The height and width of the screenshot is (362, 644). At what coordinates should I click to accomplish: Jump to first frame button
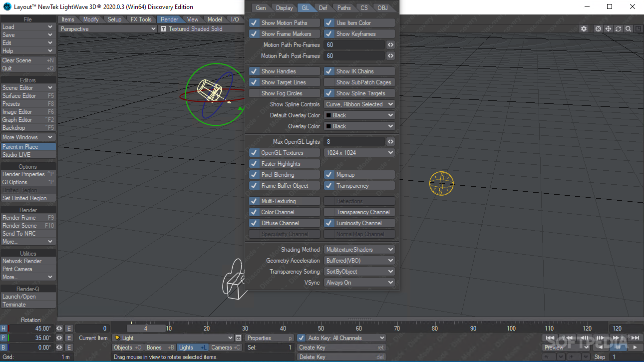point(550,338)
